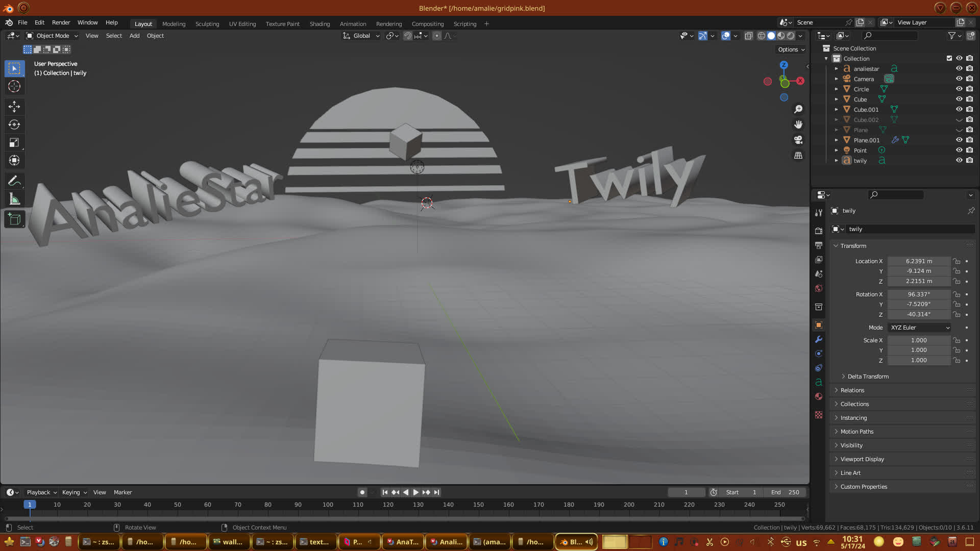Open the XYZ Euler rotation mode dropdown
The image size is (980, 551).
tap(920, 328)
